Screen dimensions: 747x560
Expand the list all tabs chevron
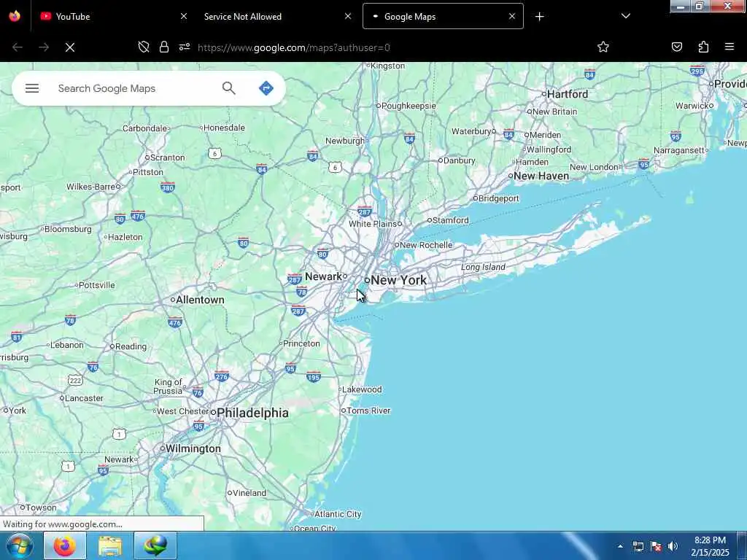[x=626, y=16]
